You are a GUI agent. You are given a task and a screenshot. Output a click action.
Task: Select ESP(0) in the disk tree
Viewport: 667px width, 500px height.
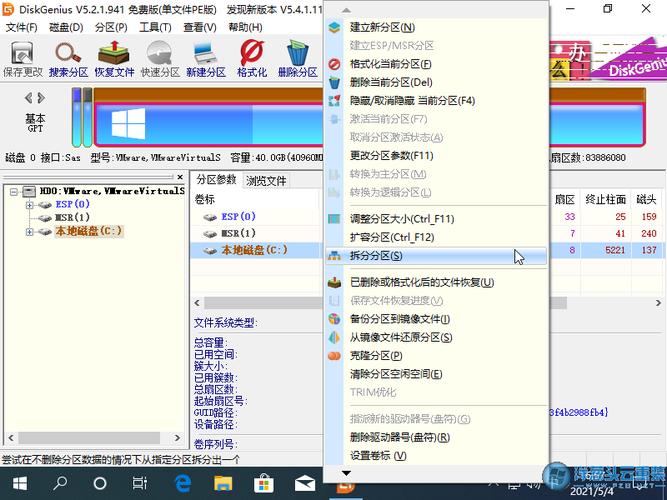(x=72, y=205)
